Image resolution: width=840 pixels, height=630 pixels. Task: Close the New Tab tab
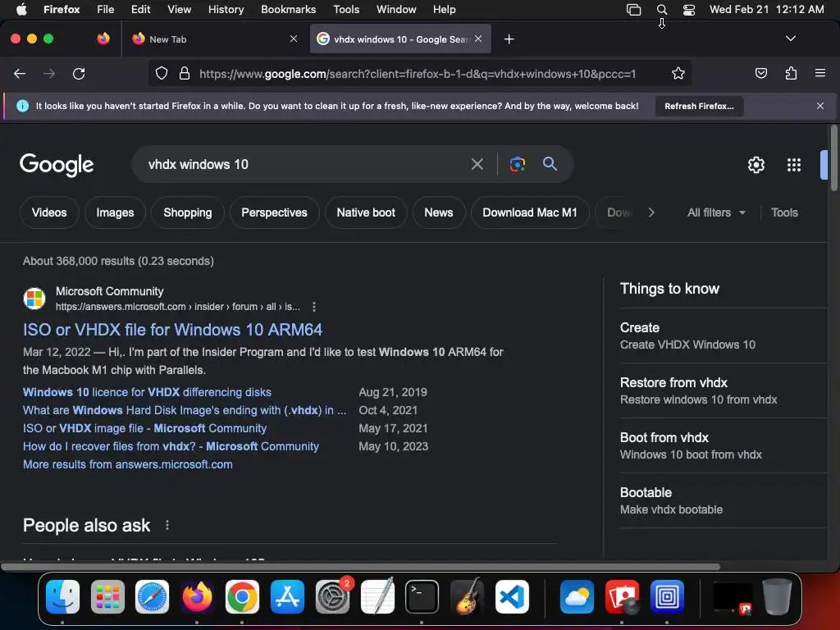pyautogui.click(x=293, y=39)
